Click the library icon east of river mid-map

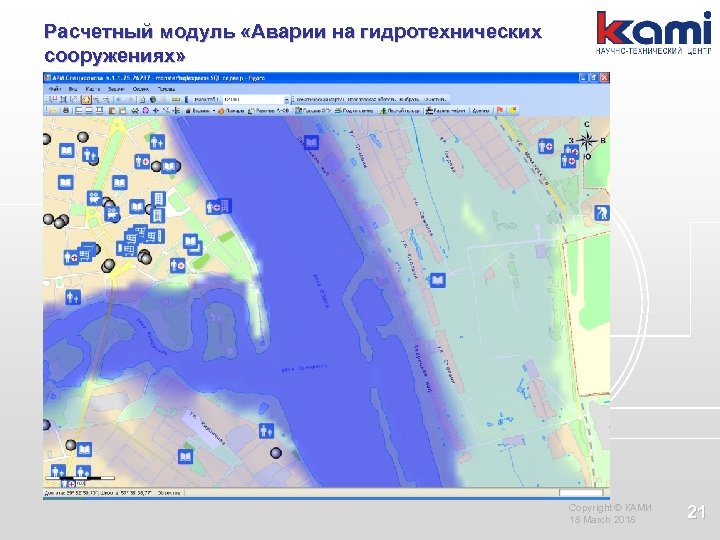[x=438, y=280]
